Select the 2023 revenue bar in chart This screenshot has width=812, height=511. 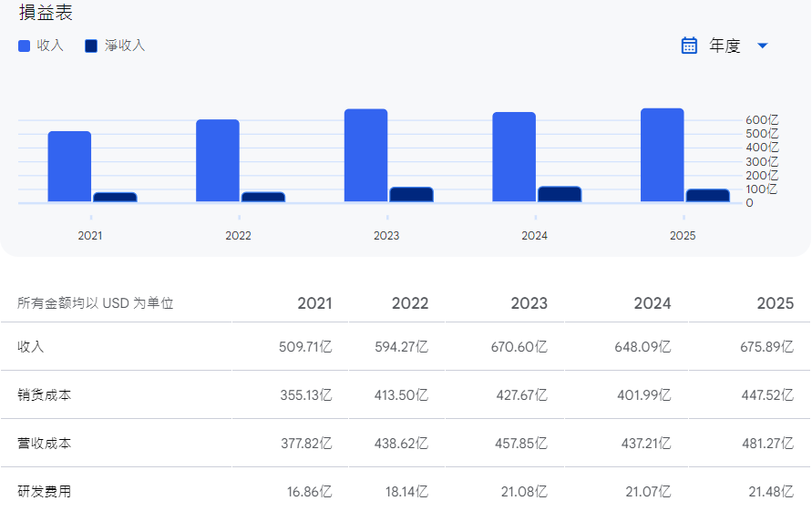(365, 156)
